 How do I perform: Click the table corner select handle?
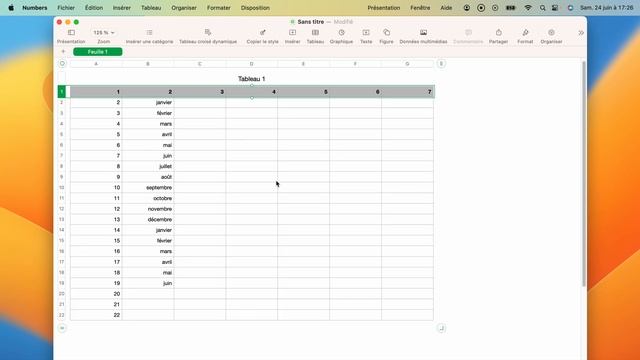point(62,64)
